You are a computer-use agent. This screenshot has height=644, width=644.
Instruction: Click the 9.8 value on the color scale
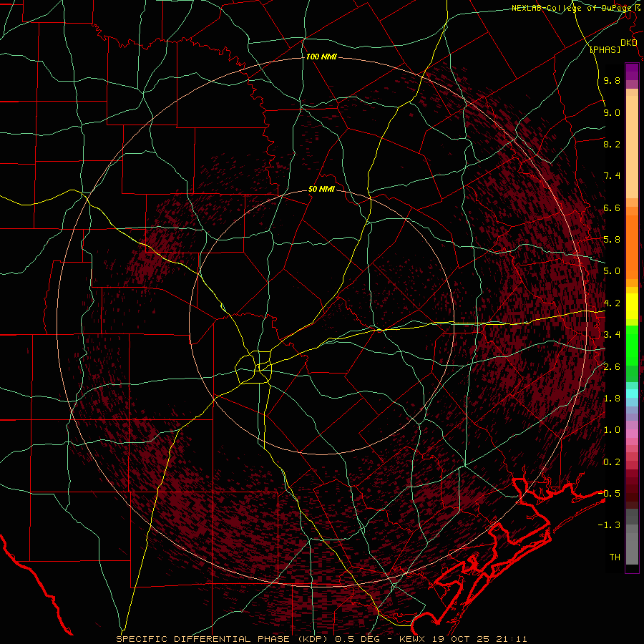[x=612, y=80]
